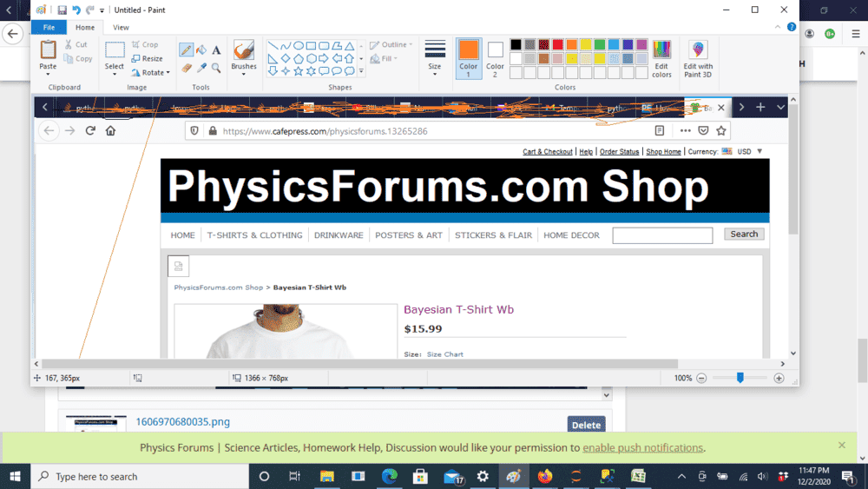Adjust the zoom slider handle
Image resolution: width=868 pixels, height=489 pixels.
(740, 378)
